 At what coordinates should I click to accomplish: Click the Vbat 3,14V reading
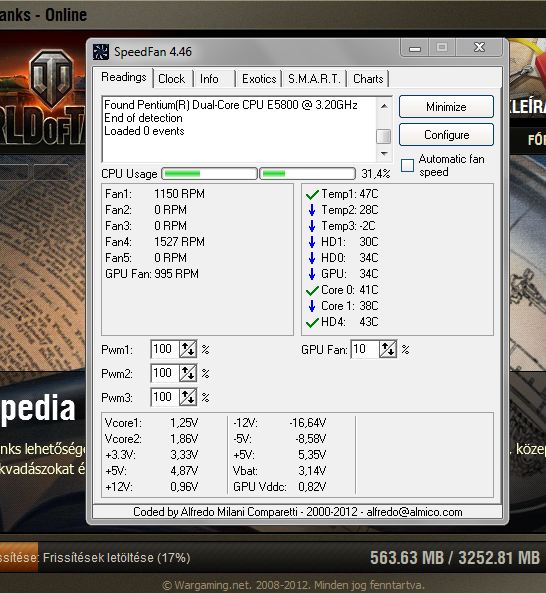[x=279, y=471]
